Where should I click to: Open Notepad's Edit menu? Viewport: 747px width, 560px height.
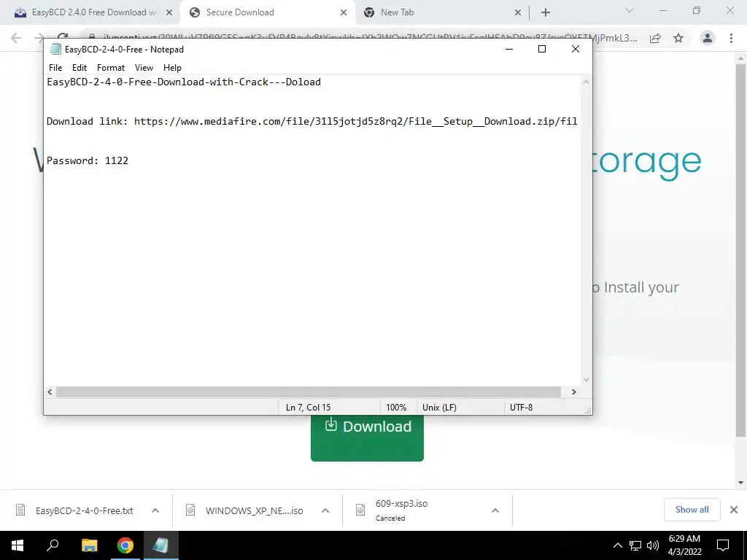coord(79,68)
